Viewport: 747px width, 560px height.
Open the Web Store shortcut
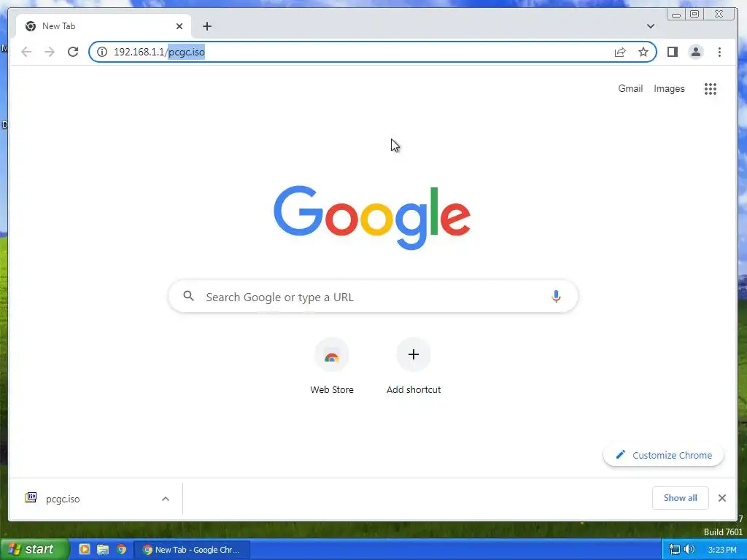coord(332,366)
